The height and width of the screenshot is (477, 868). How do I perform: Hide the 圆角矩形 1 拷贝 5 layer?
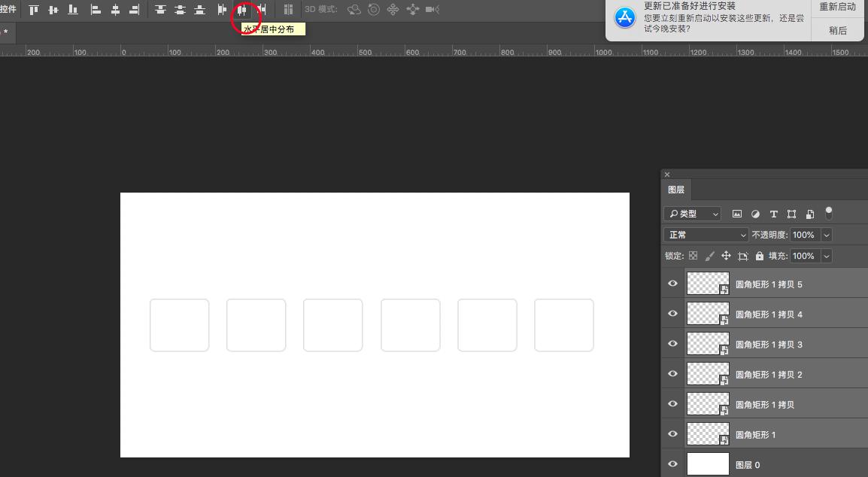pyautogui.click(x=672, y=284)
